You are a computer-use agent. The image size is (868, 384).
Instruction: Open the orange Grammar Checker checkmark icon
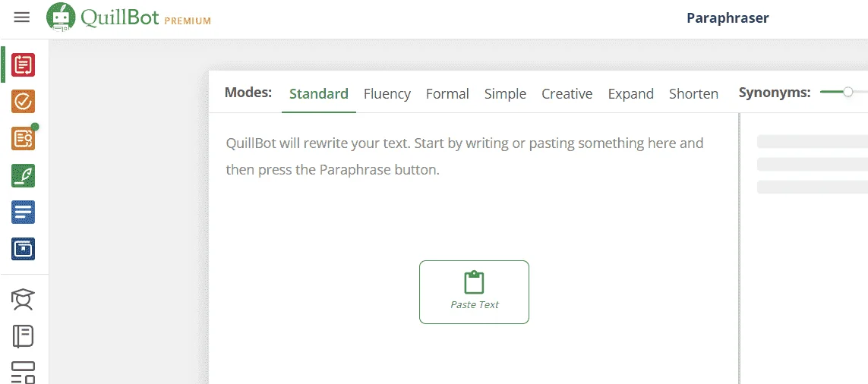(24, 101)
